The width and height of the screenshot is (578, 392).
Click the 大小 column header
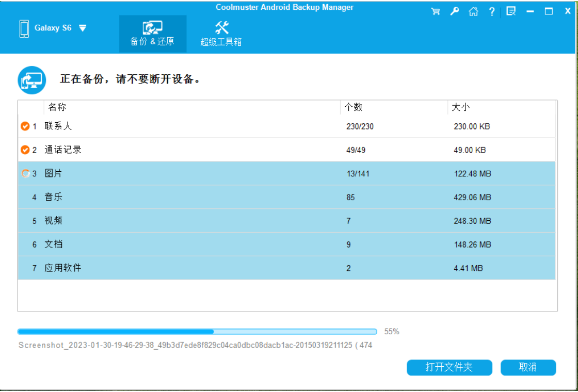[461, 107]
